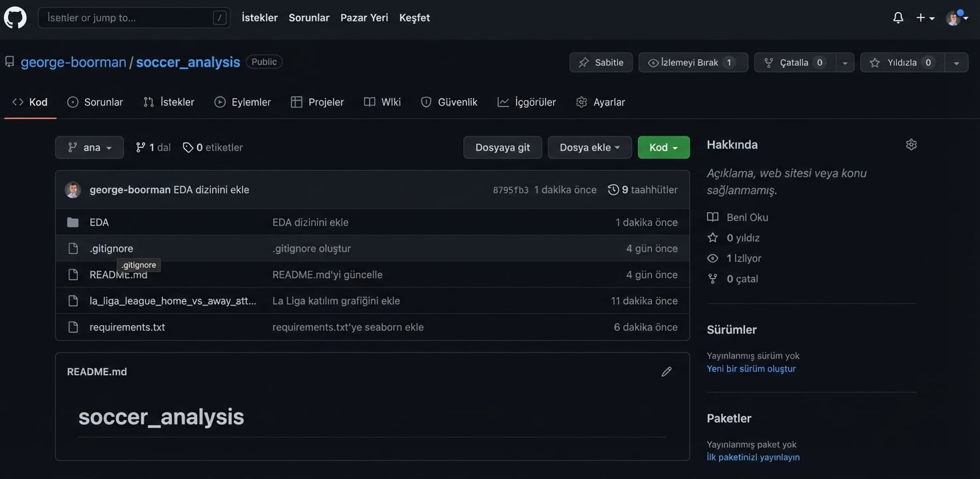Open the Ayarlar tab
Screen dimensions: 980x479
(x=601, y=102)
